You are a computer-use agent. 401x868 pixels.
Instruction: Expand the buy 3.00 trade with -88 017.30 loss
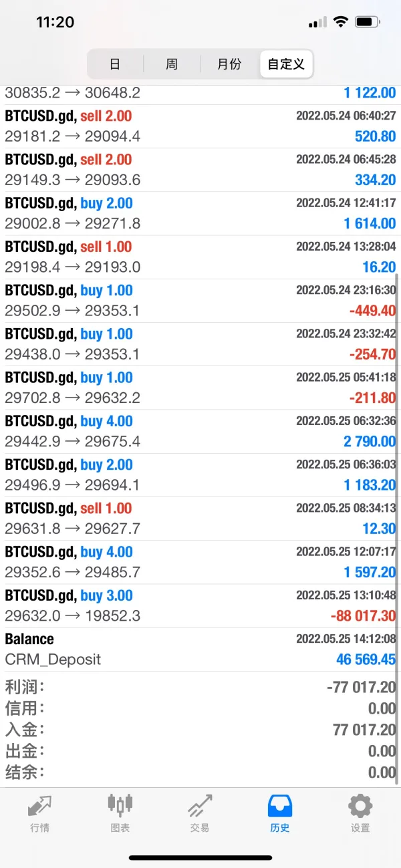coord(200,605)
